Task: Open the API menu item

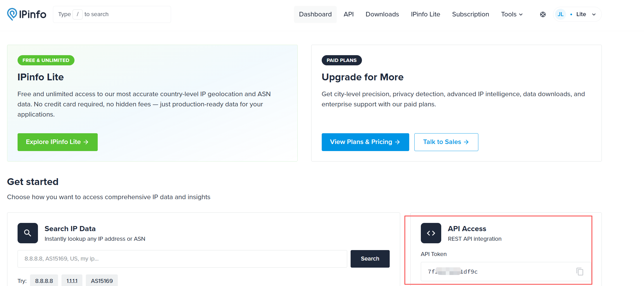Action: (x=349, y=14)
